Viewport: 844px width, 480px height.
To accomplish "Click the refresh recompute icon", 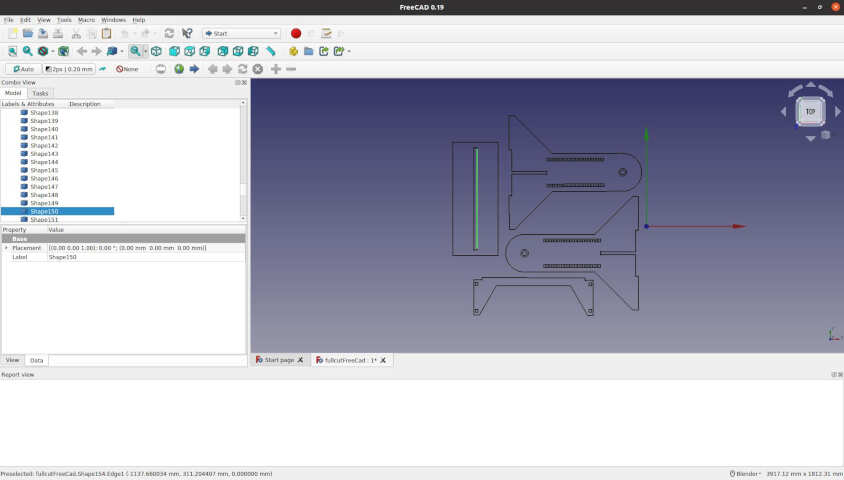I will tap(169, 33).
